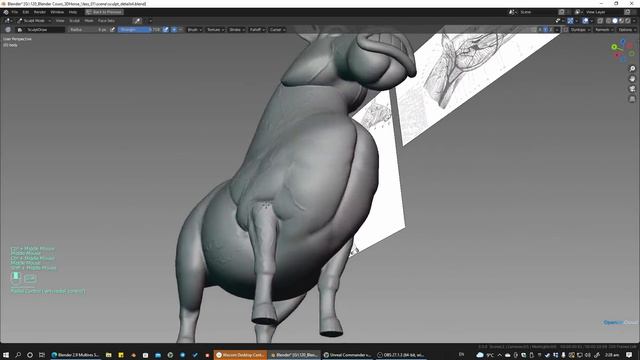
Task: Open the Help menu
Action: (x=73, y=12)
